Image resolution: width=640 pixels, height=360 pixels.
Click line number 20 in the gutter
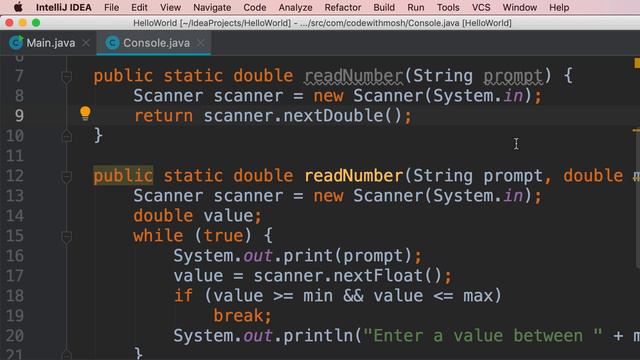tap(15, 336)
